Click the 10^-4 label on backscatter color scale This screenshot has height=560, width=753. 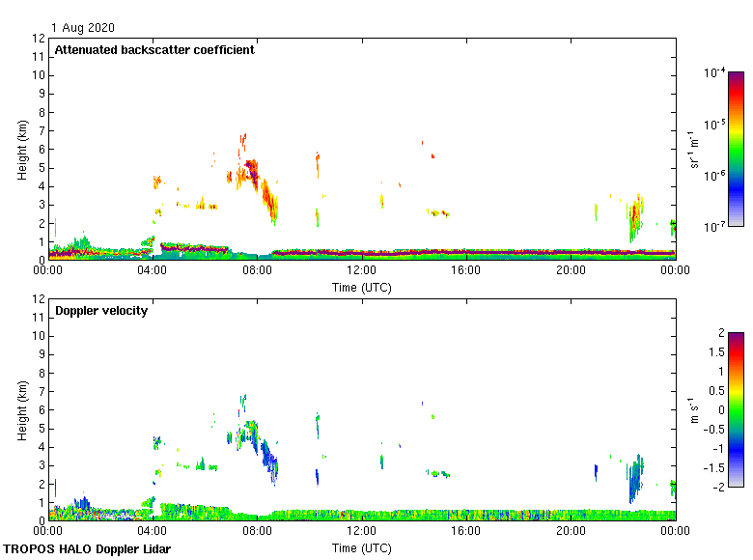pyautogui.click(x=715, y=73)
